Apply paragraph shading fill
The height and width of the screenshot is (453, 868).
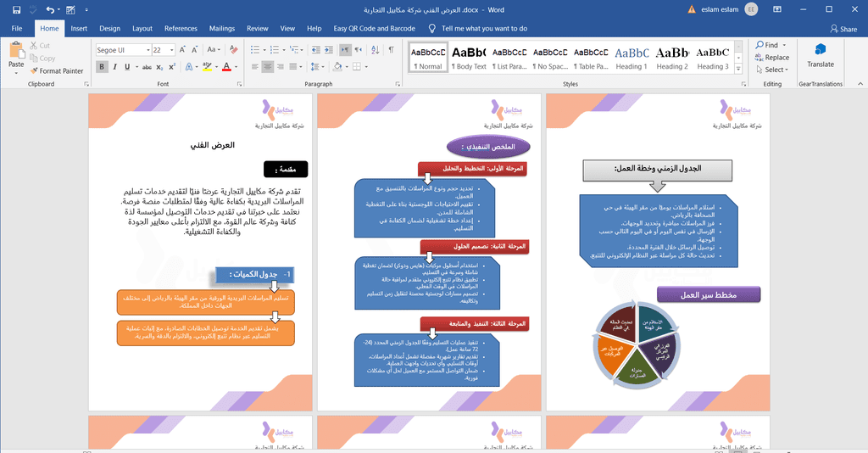[x=337, y=67]
